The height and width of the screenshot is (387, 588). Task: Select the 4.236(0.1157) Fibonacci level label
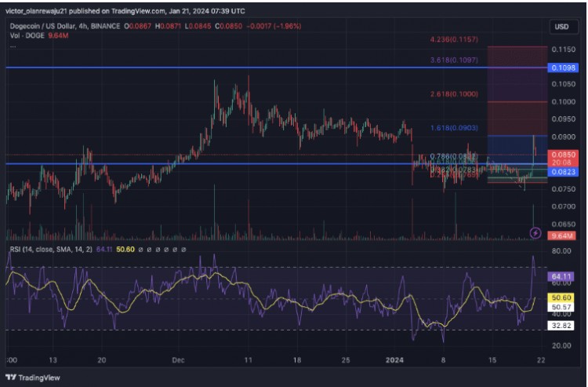coord(454,39)
